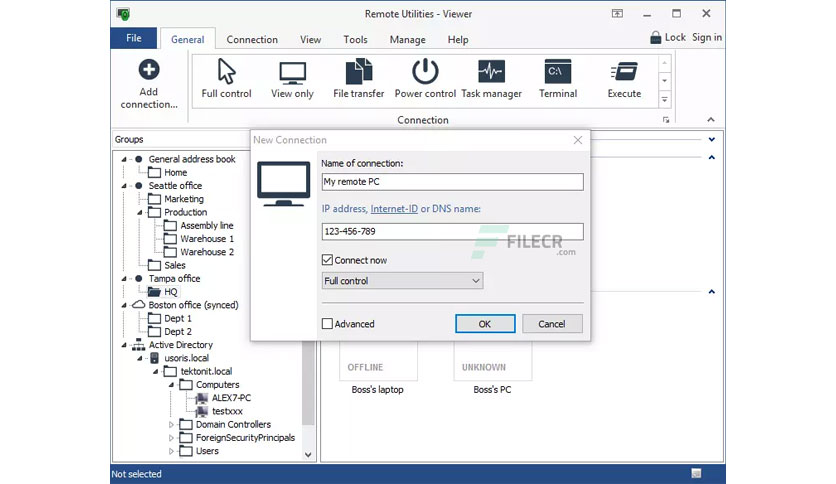Select Full control connection mode icon

point(226,71)
